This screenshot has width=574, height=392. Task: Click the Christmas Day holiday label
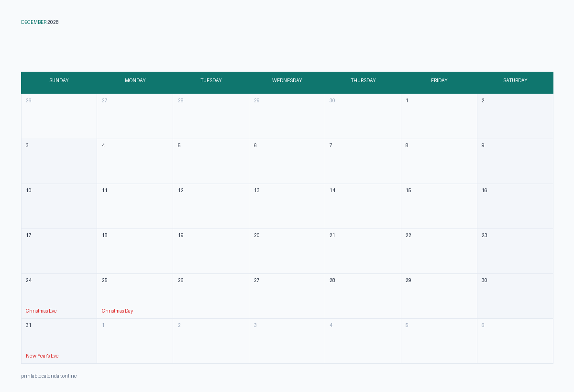117,311
